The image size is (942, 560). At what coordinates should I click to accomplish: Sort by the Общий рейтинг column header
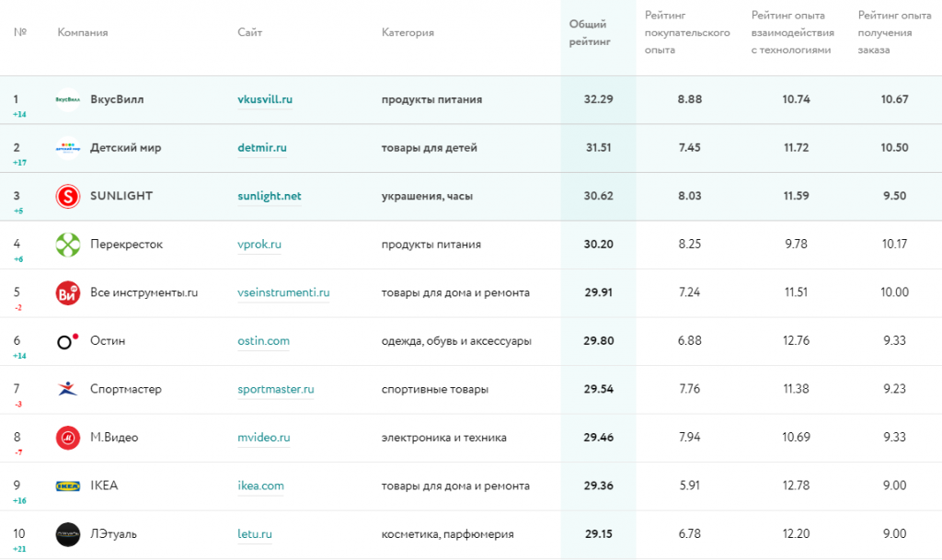click(589, 32)
